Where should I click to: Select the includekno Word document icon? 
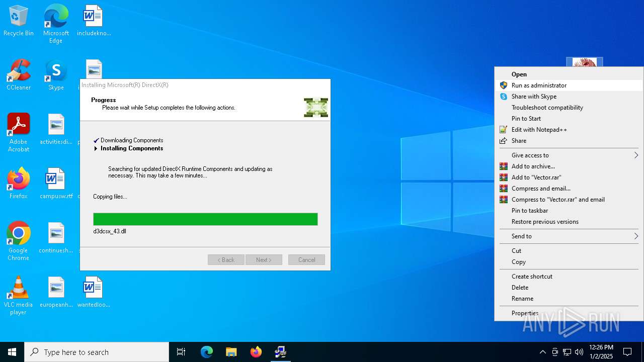(94, 21)
